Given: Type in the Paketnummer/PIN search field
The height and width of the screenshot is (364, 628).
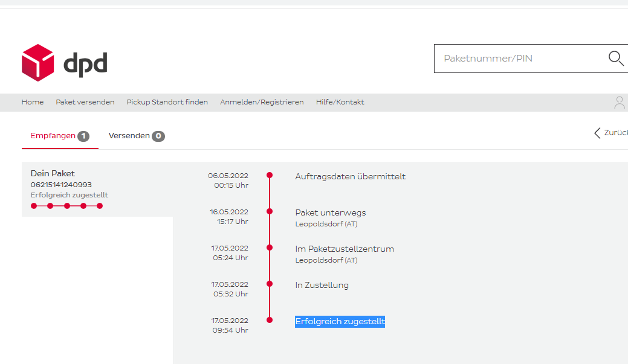Looking at the screenshot, I should coord(520,59).
